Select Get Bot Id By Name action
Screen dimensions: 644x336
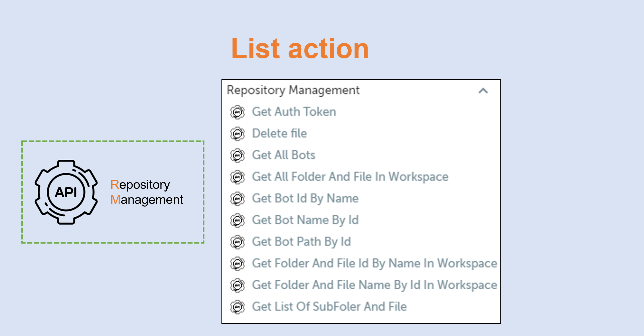pos(305,199)
